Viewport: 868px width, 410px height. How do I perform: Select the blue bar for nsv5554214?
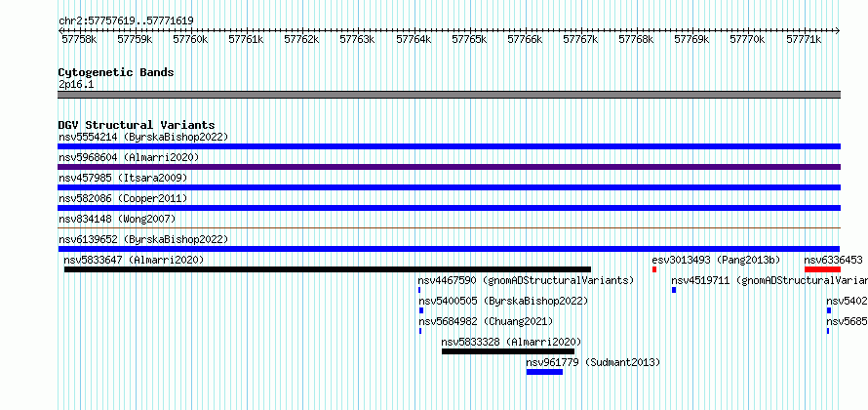tap(449, 146)
